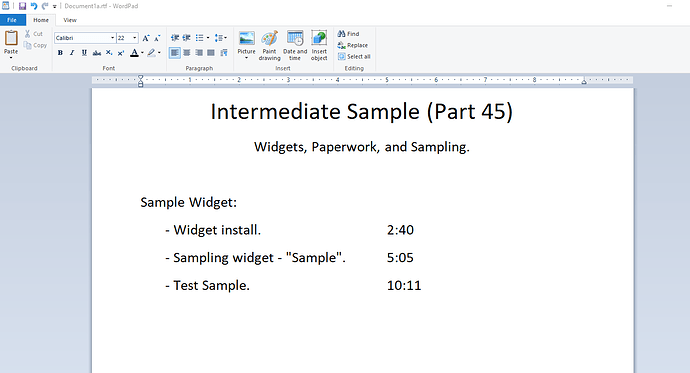Click the Paste clipboard icon
690x373 pixels.
11,38
